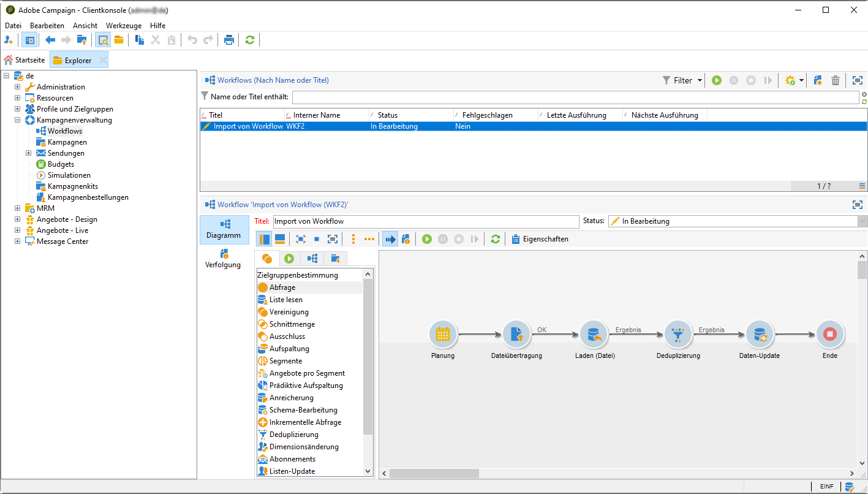Image resolution: width=868 pixels, height=494 pixels.
Task: Start workflow with green play icon in list toolbar
Action: point(716,80)
